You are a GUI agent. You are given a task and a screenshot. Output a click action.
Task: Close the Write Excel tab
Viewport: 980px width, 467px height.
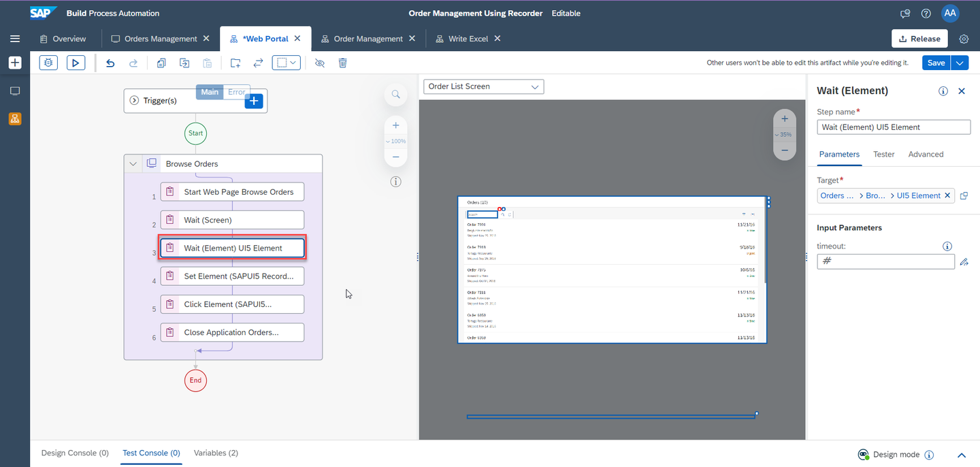pyautogui.click(x=497, y=39)
